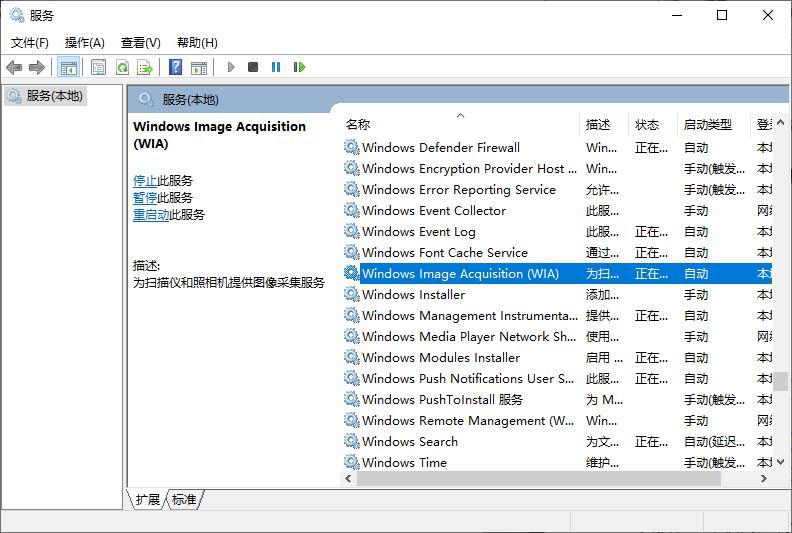
Task: Click the horizontal scrollbar right arrow
Action: tap(764, 478)
